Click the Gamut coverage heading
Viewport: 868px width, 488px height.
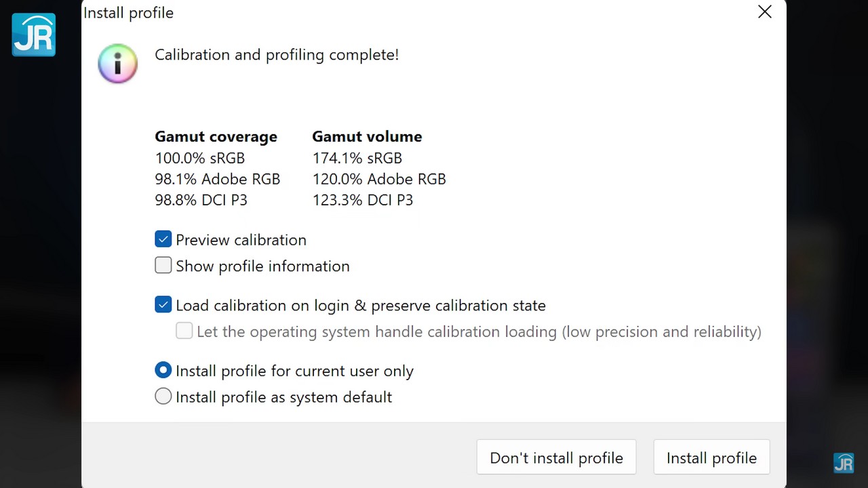coord(216,136)
